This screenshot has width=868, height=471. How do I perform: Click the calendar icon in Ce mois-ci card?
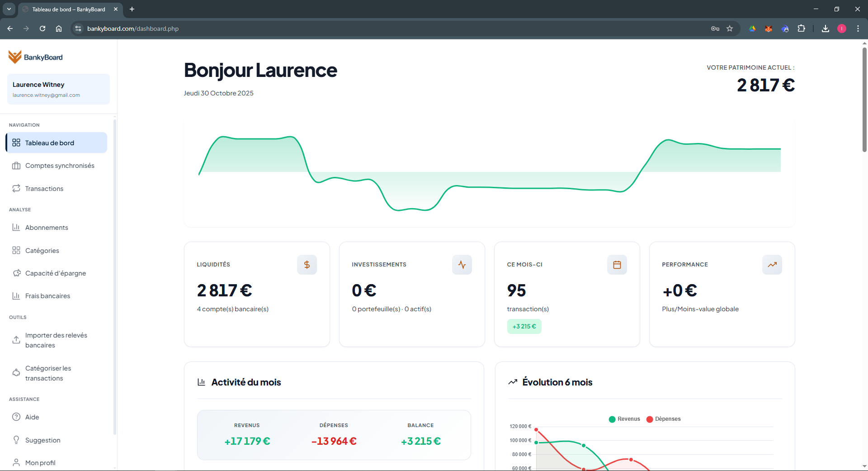point(617,265)
